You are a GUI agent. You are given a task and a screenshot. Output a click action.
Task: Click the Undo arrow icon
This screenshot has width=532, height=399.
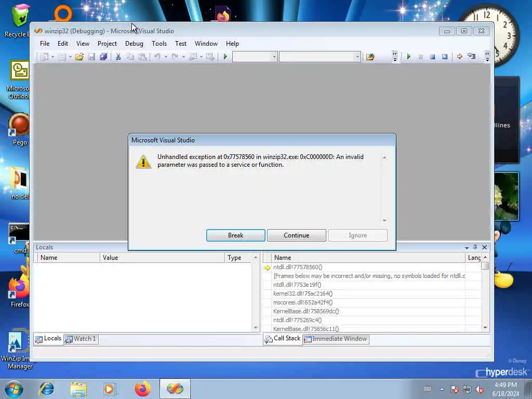(x=157, y=57)
